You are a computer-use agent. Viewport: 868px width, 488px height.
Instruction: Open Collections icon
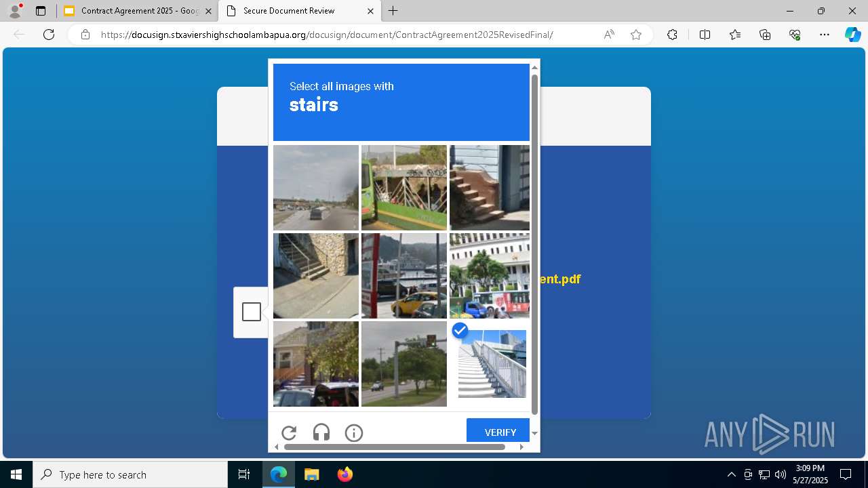point(765,35)
